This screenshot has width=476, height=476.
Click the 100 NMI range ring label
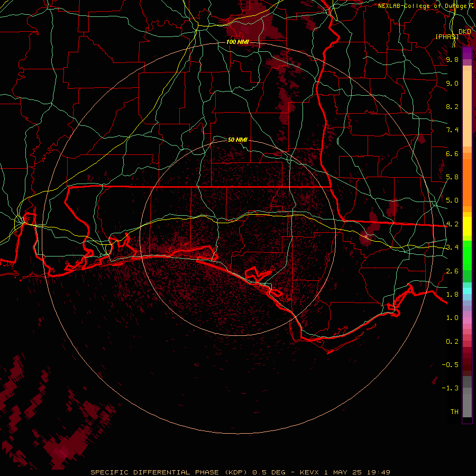(237, 42)
